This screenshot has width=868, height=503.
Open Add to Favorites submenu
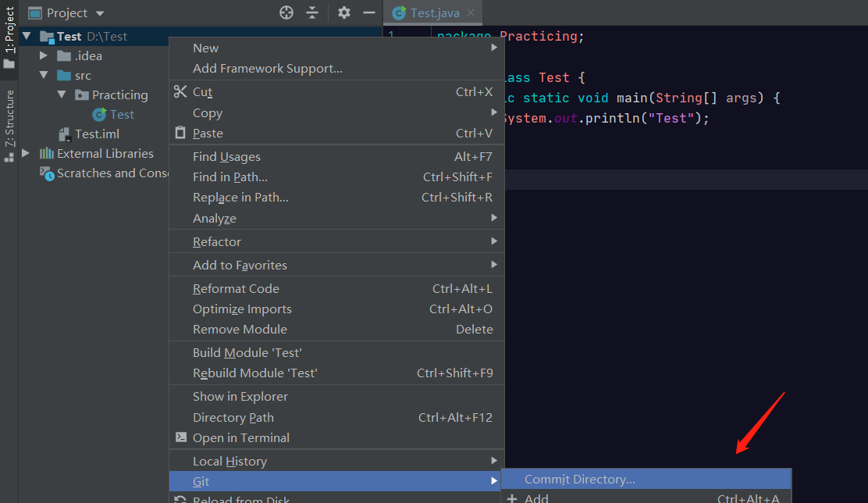pos(336,265)
